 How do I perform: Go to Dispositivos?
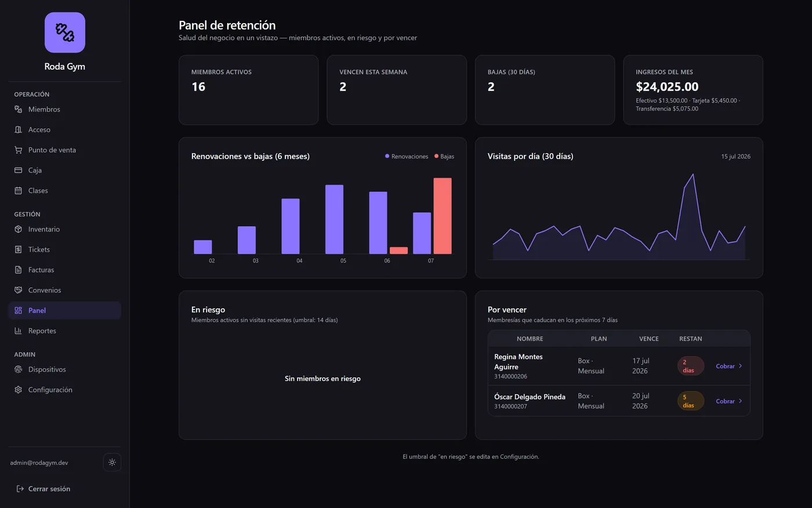tap(65, 369)
